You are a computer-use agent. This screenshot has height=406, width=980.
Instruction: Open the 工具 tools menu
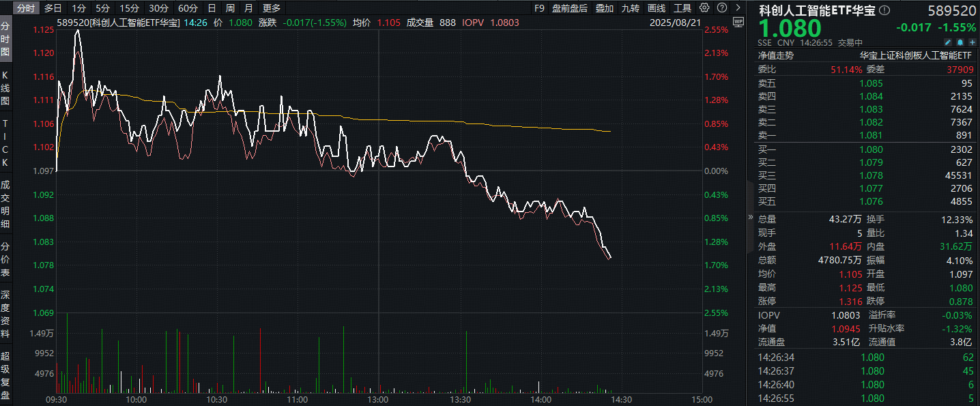pos(682,8)
